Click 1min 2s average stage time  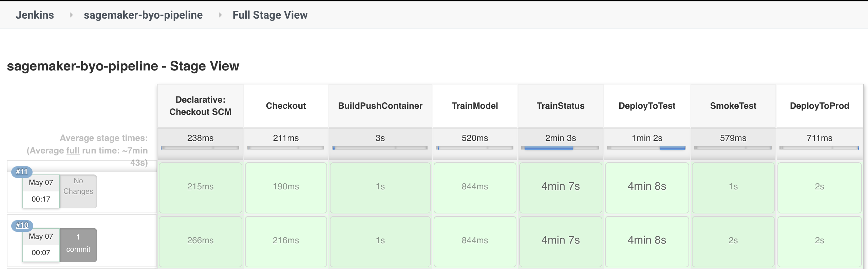[x=647, y=138]
